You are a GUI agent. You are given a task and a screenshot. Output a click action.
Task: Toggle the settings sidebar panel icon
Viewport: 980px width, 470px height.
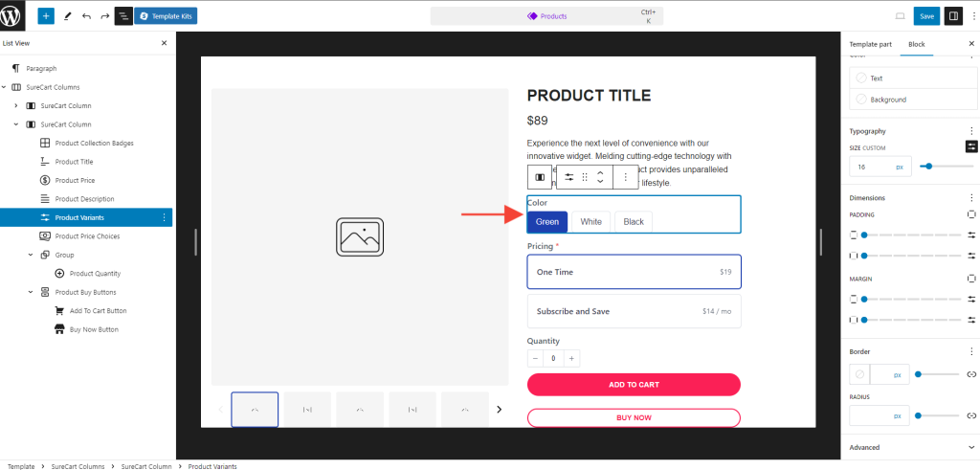953,16
